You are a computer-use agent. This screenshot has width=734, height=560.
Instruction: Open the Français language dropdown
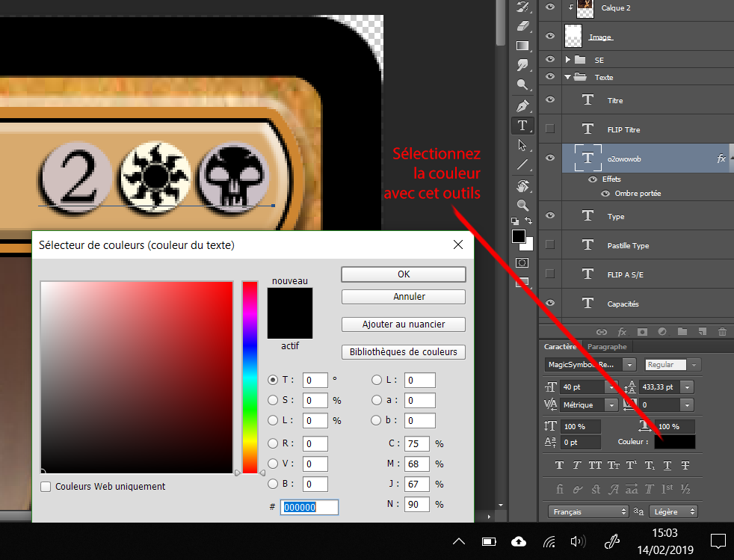click(588, 512)
